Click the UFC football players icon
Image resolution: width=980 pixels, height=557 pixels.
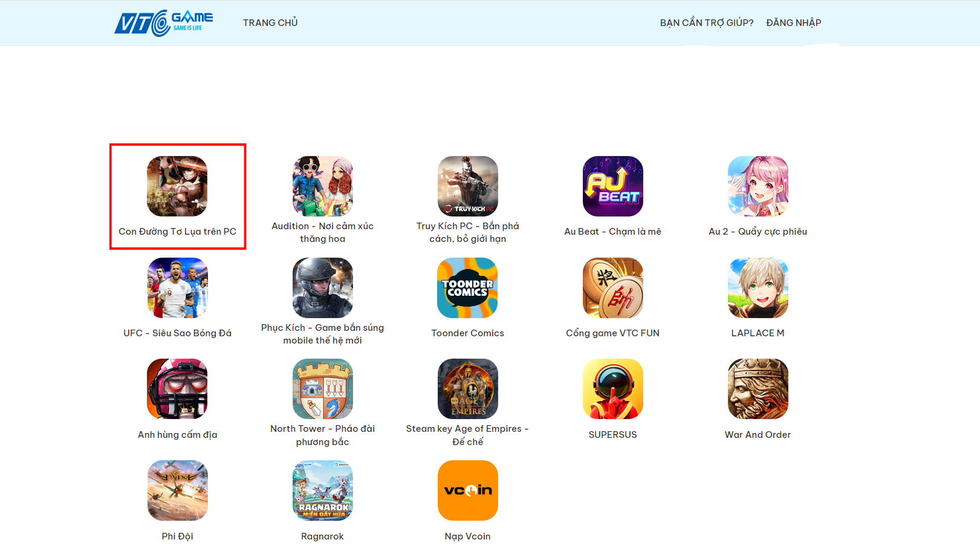(177, 288)
